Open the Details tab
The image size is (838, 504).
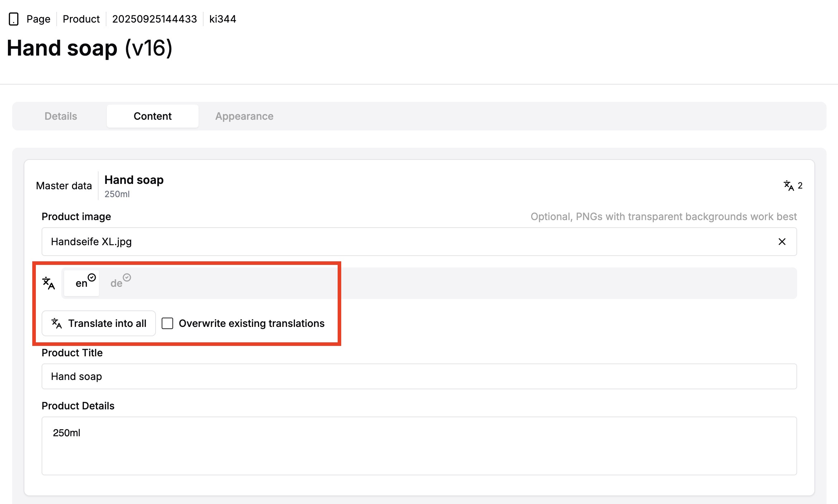[61, 116]
